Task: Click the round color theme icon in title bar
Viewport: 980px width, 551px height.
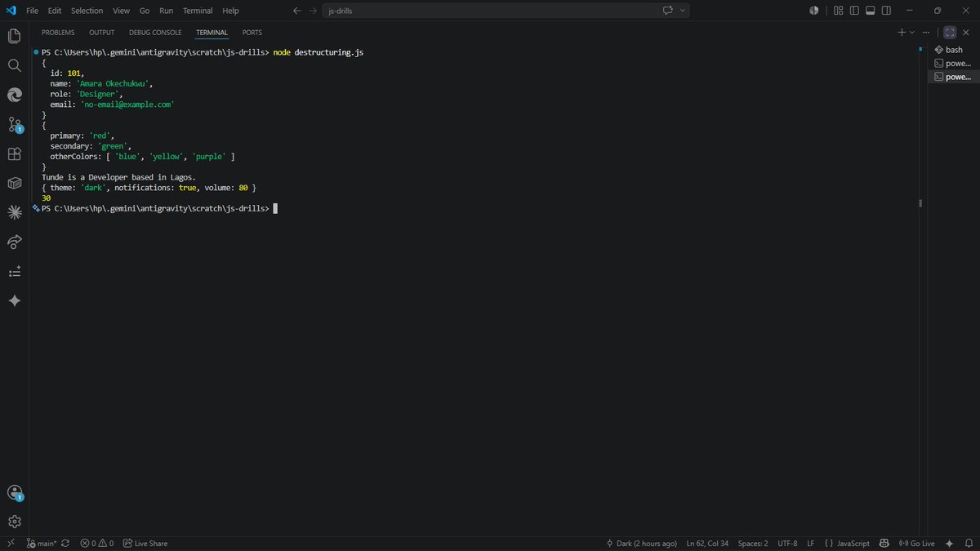Action: (x=814, y=11)
